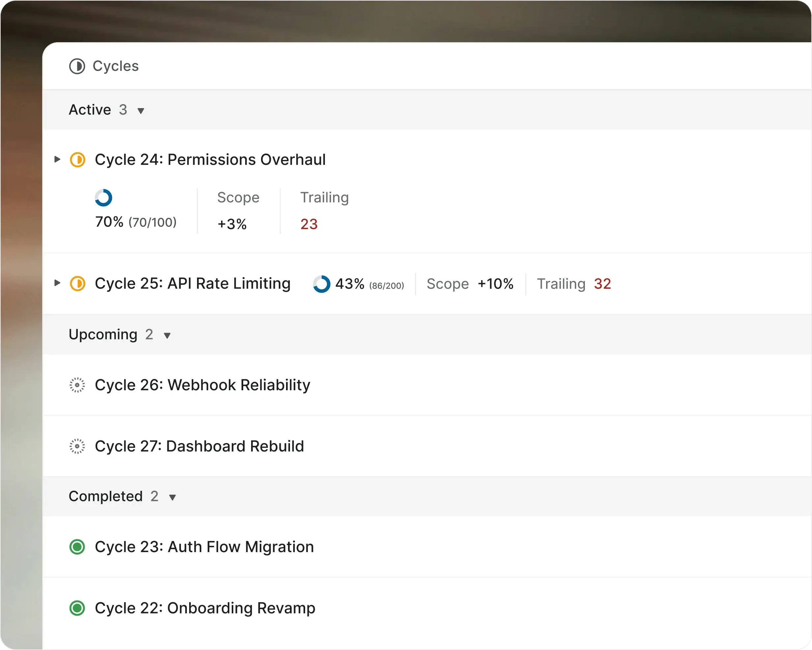This screenshot has height=650, width=812.
Task: Click Cycle 27 dotted upcoming status icon
Action: pyautogui.click(x=77, y=446)
